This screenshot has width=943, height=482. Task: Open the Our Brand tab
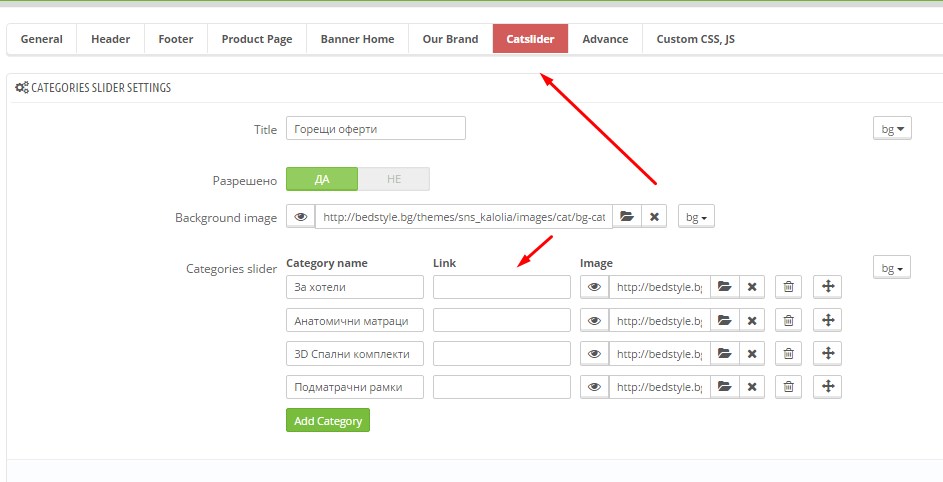tap(450, 39)
